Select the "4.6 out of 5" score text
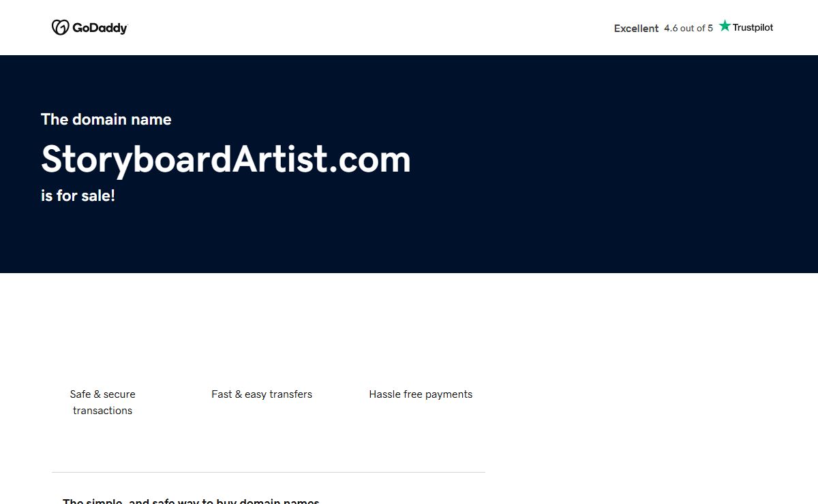The width and height of the screenshot is (818, 504). (x=688, y=28)
